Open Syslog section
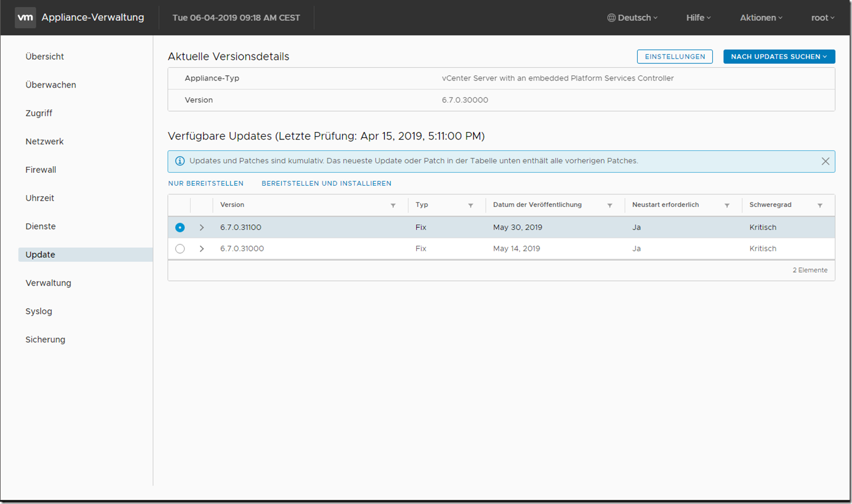 click(x=38, y=311)
